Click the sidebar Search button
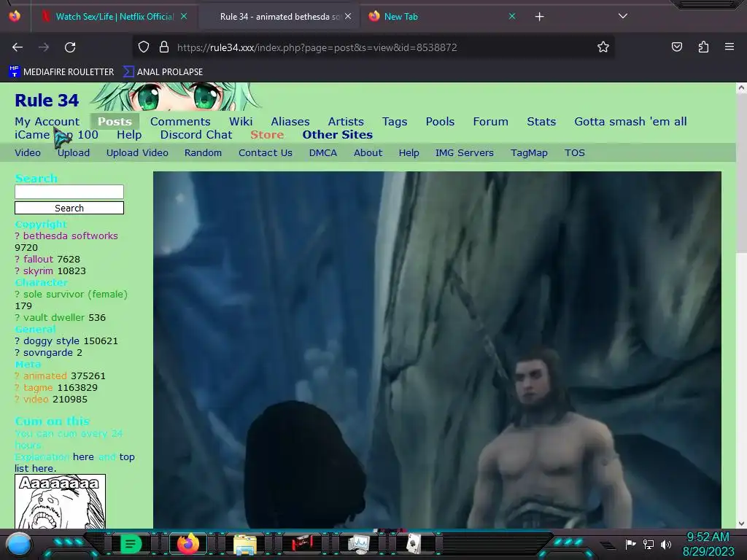This screenshot has height=560, width=747. click(69, 208)
